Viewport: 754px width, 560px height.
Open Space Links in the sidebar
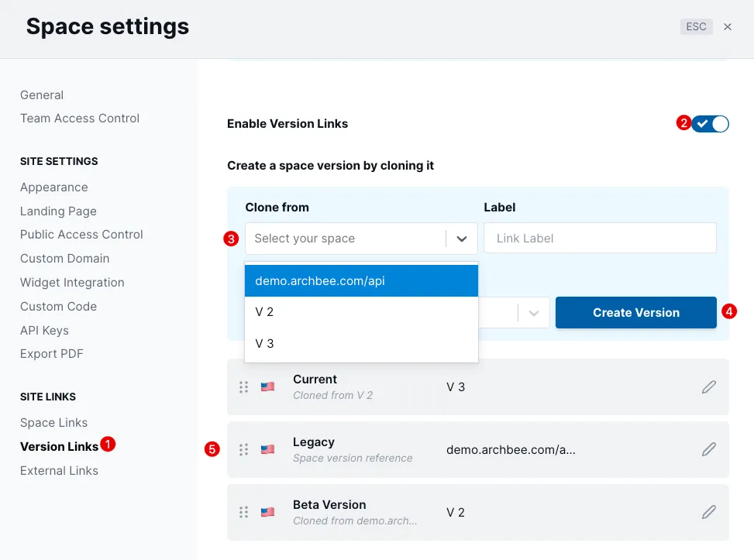pos(54,423)
